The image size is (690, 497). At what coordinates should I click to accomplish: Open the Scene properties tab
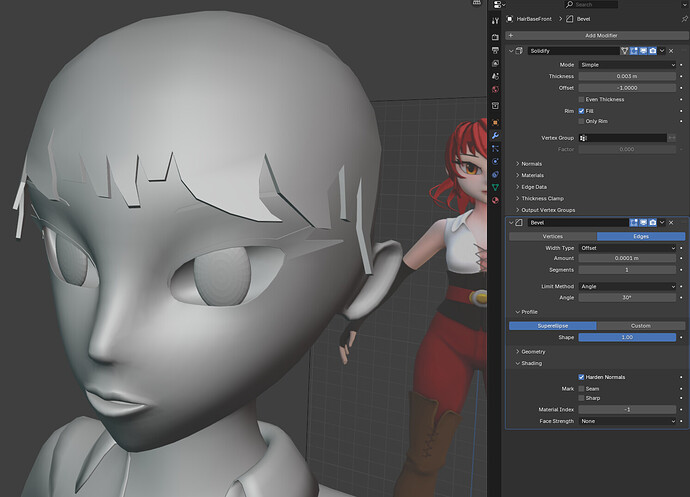[495, 76]
